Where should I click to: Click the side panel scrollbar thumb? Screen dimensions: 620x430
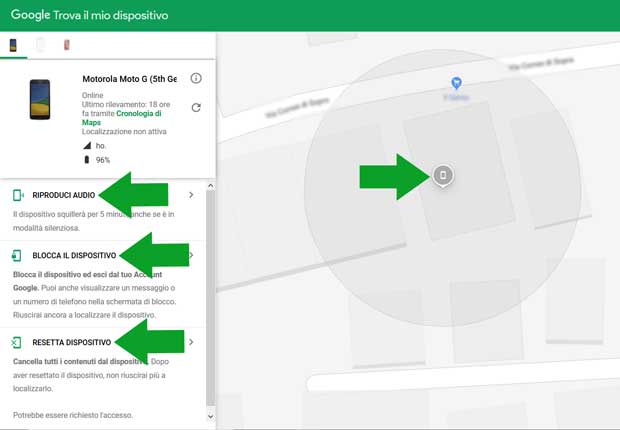pyautogui.click(x=211, y=298)
